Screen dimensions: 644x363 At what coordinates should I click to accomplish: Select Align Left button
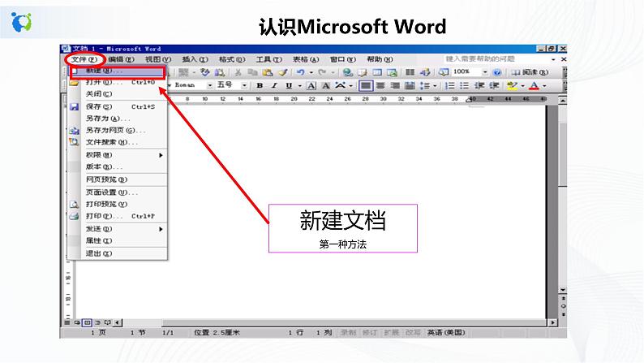coord(366,85)
